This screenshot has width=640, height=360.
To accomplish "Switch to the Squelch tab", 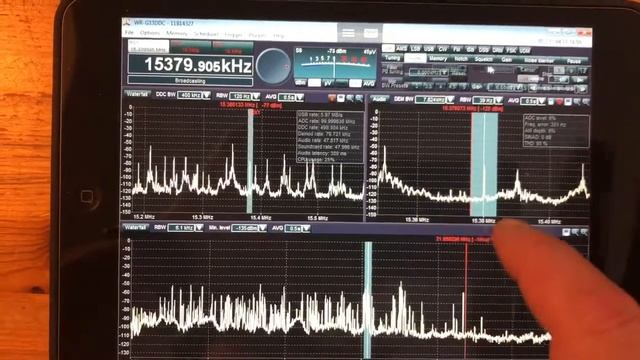I will click(x=484, y=60).
